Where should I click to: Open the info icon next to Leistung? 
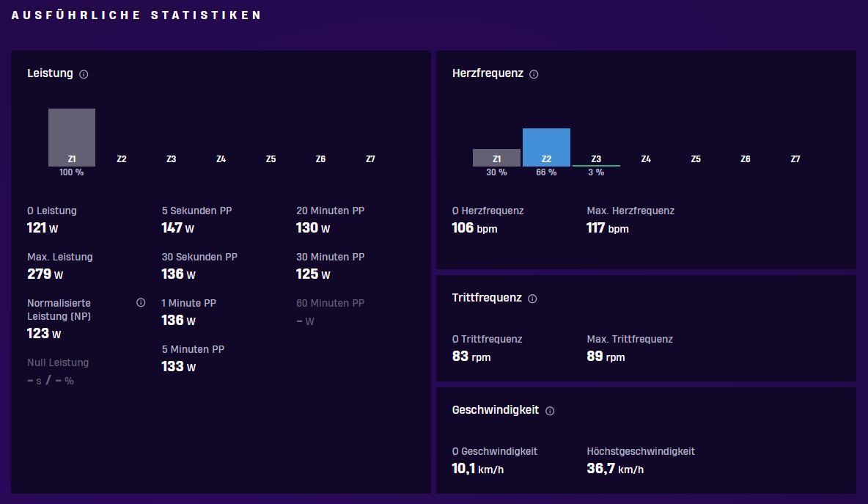(x=84, y=74)
